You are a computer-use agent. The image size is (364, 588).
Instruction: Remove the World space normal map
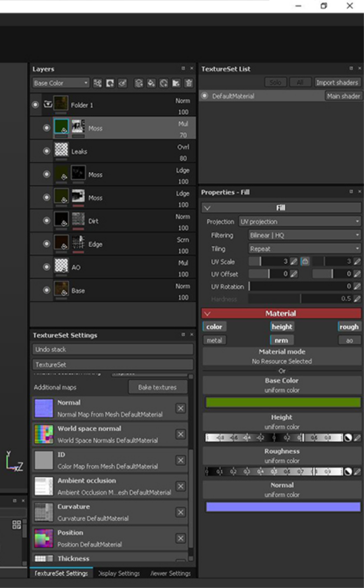[x=181, y=434]
